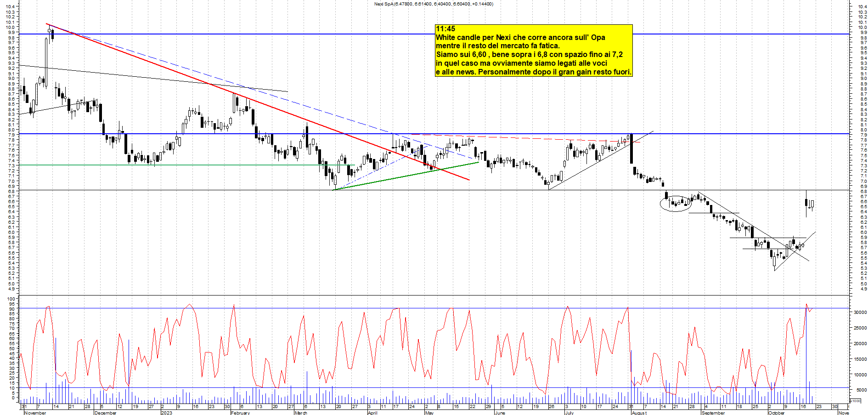Click the "April" month label
The height and width of the screenshot is (415, 868).
coord(372,413)
